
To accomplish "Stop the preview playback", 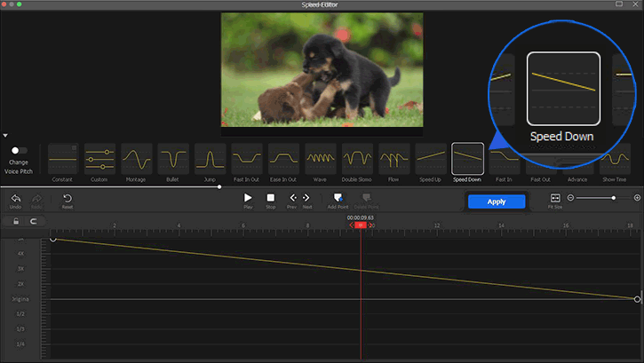I will coord(270,198).
